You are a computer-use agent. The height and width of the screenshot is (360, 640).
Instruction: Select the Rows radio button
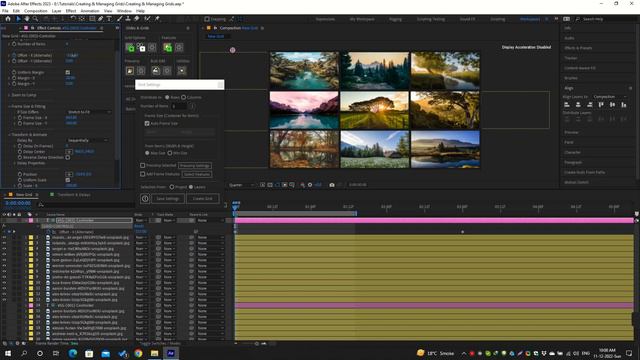pyautogui.click(x=167, y=98)
